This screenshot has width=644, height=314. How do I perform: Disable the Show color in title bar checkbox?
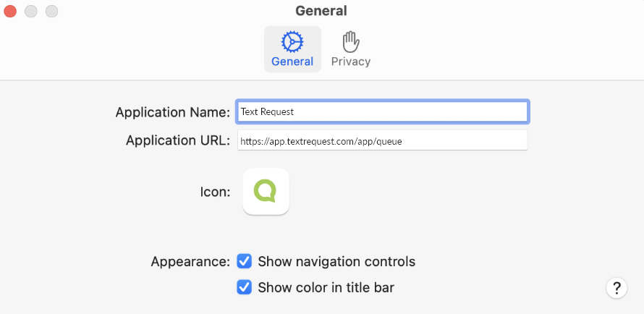click(x=245, y=287)
